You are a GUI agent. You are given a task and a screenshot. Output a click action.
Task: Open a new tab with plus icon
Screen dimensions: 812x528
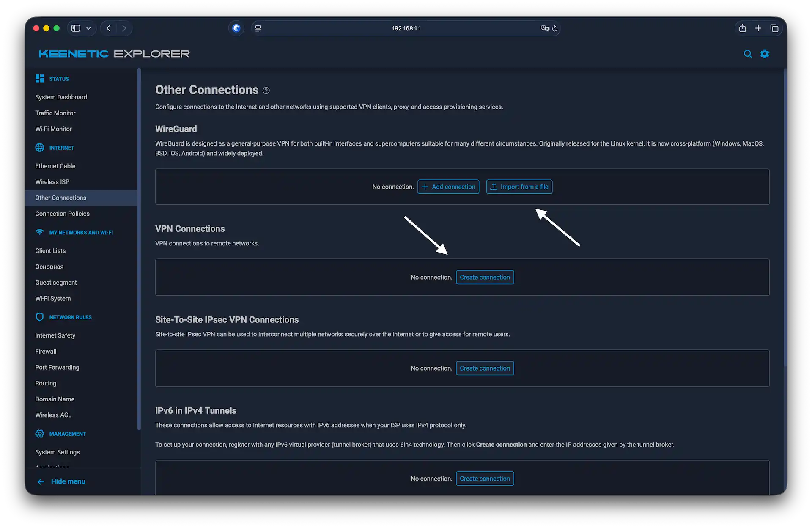coord(758,28)
